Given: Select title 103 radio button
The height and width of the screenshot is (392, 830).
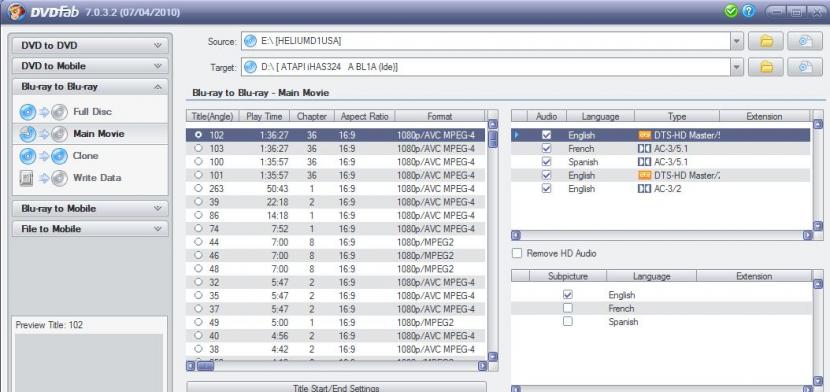Looking at the screenshot, I should click(199, 148).
